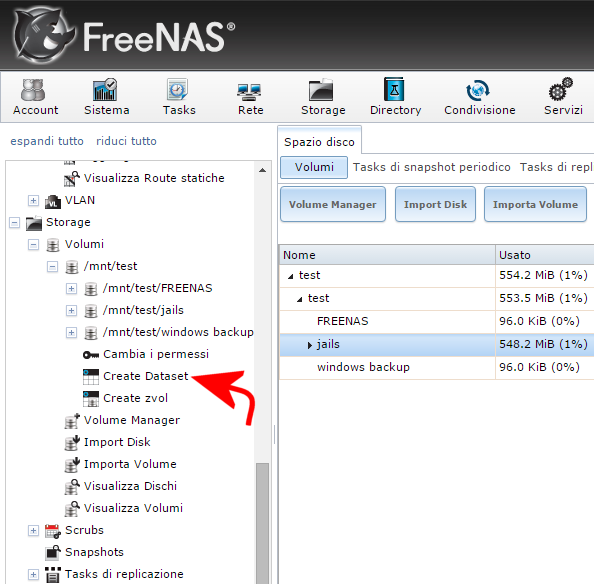The image size is (594, 584).
Task: Expand the Tasks di replicazione node
Action: pos(33,575)
